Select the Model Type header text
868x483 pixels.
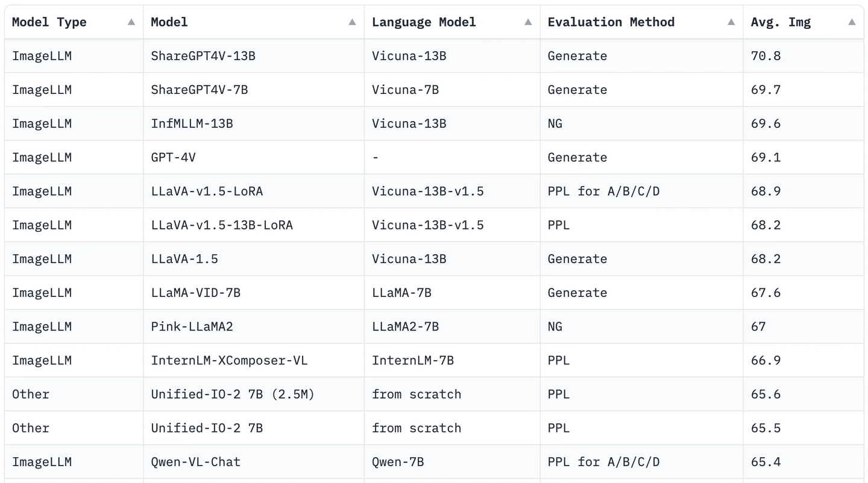click(x=49, y=22)
